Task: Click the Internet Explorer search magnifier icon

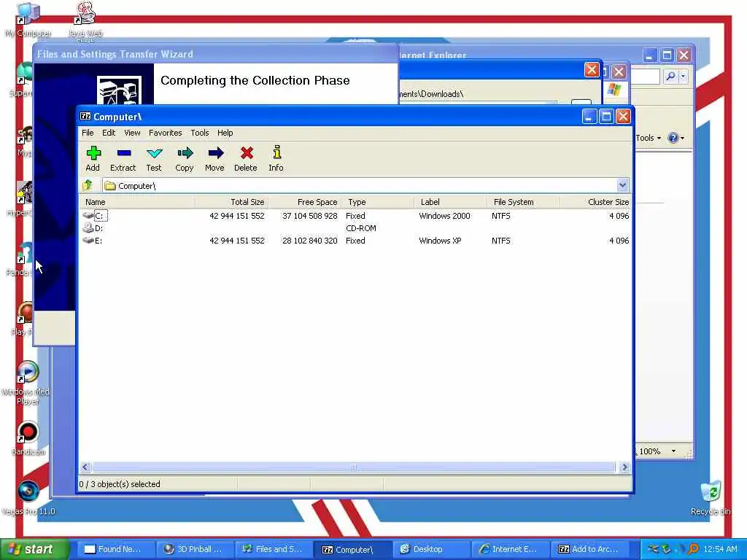Action: tap(670, 76)
